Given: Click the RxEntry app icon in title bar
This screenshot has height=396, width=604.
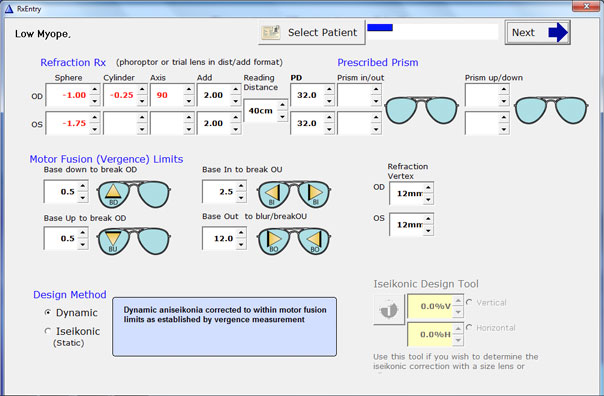Looking at the screenshot, I should tap(8, 8).
